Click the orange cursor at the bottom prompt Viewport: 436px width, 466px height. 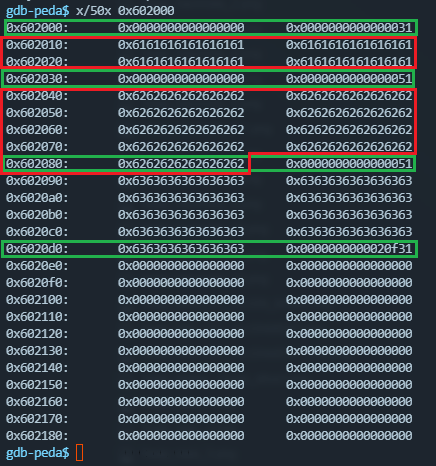point(79,452)
